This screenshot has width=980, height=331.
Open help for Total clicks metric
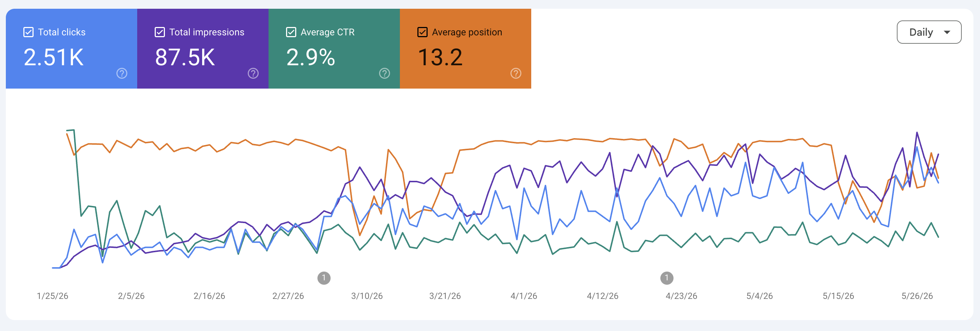(x=122, y=73)
